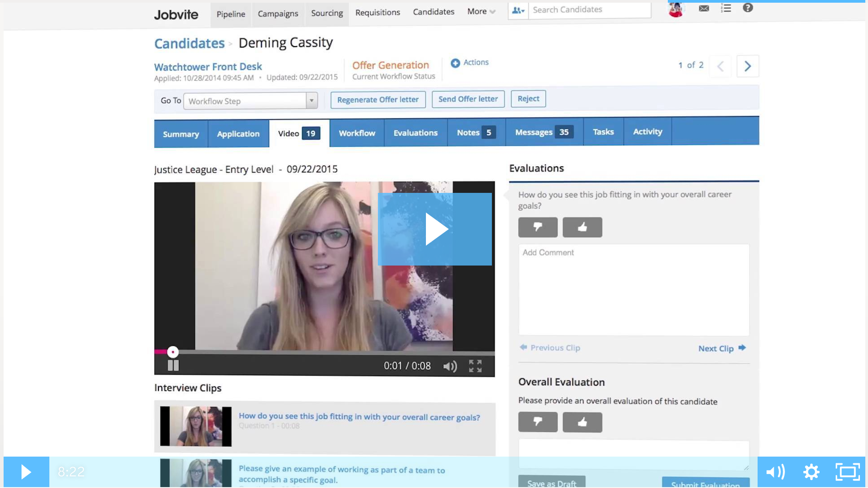The height and width of the screenshot is (488, 868).
Task: Open the user profile avatar
Action: tap(676, 9)
